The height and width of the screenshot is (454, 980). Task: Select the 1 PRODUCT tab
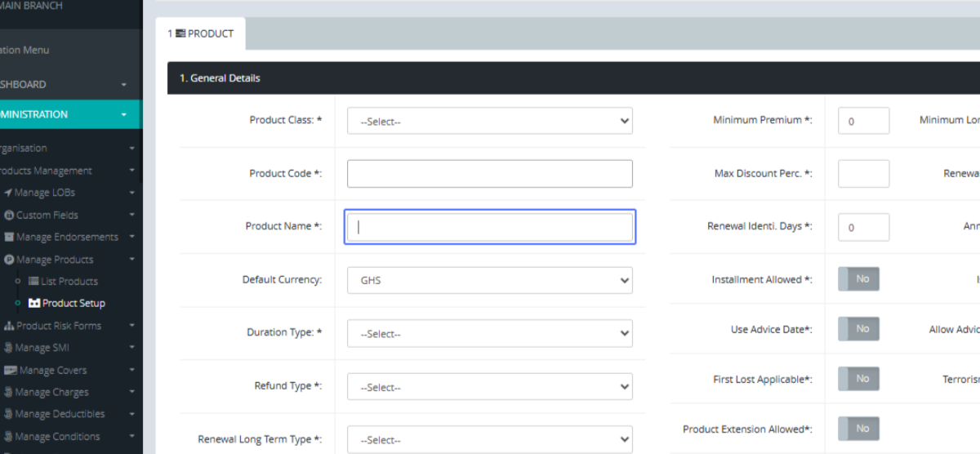pos(201,33)
